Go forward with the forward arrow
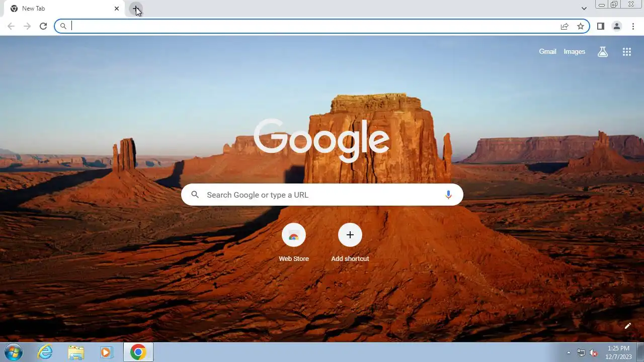 click(27, 26)
